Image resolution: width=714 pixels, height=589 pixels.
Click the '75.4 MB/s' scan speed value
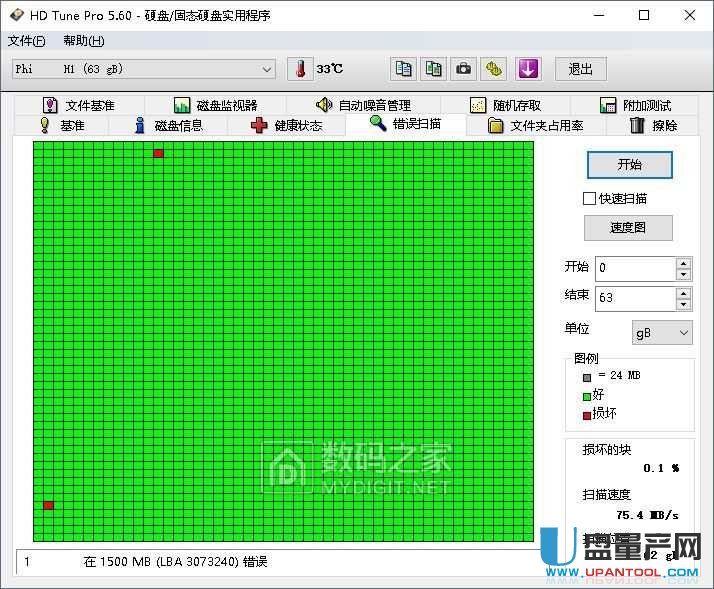648,515
